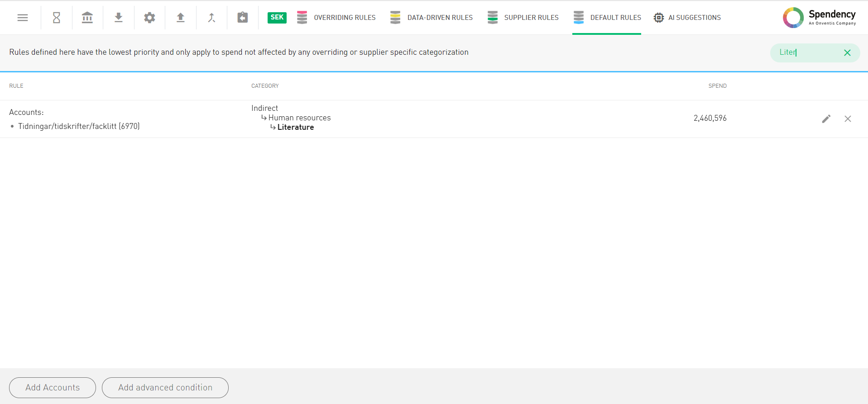
Task: Open the hamburger main menu
Action: coord(23,18)
